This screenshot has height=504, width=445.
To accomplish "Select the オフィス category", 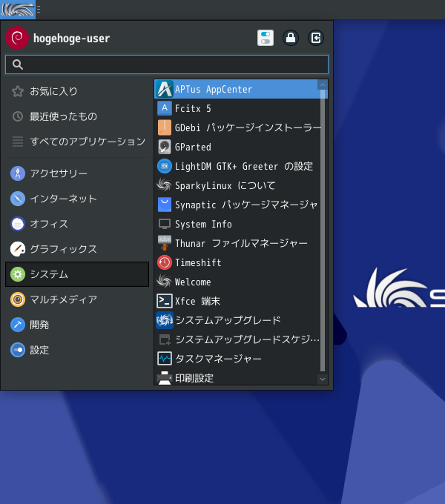I will pos(77,224).
